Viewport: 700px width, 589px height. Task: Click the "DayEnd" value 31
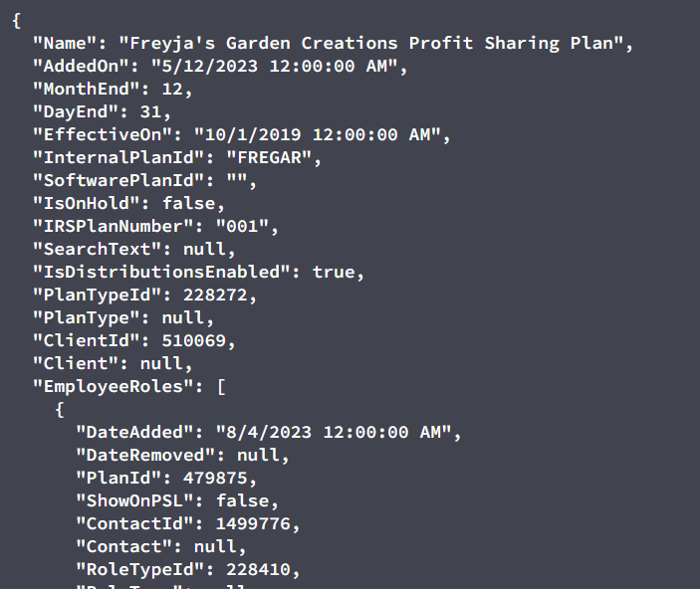coord(151,112)
